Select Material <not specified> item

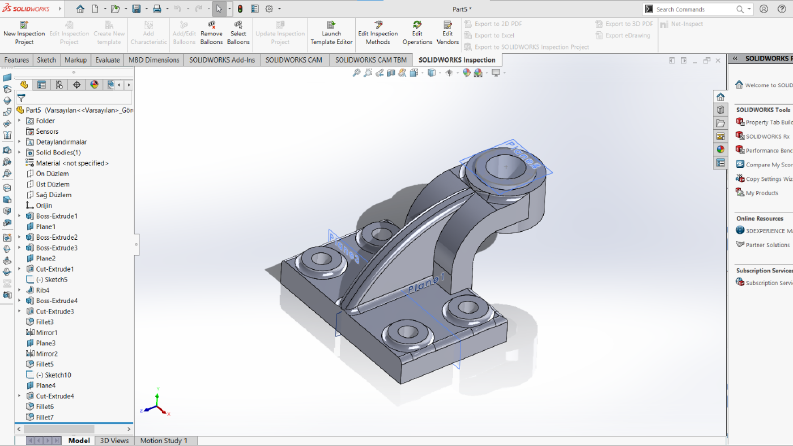pyautogui.click(x=72, y=163)
